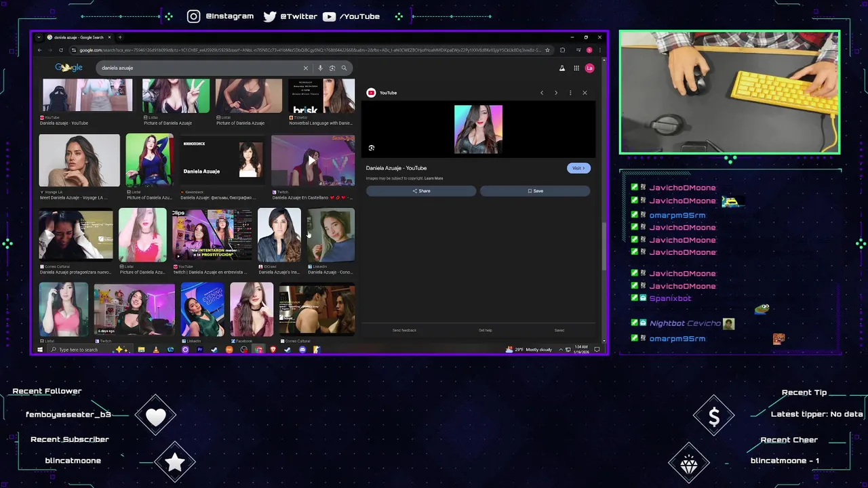
Task: Open the Learn More copyright link
Action: tap(434, 178)
